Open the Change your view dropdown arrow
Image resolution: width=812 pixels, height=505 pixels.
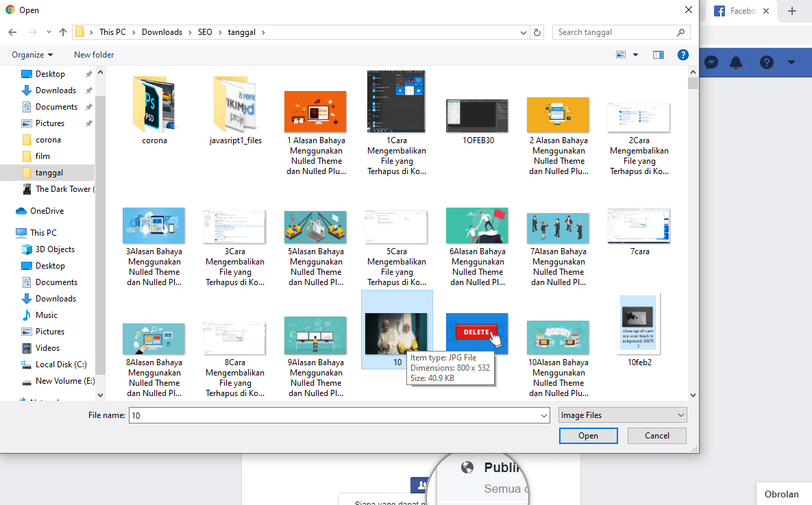tap(635, 55)
